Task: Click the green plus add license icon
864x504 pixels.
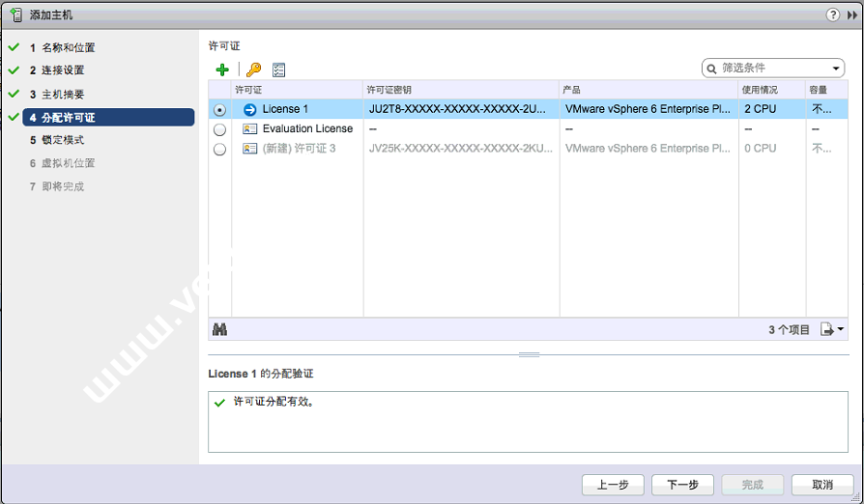Action: [222, 70]
